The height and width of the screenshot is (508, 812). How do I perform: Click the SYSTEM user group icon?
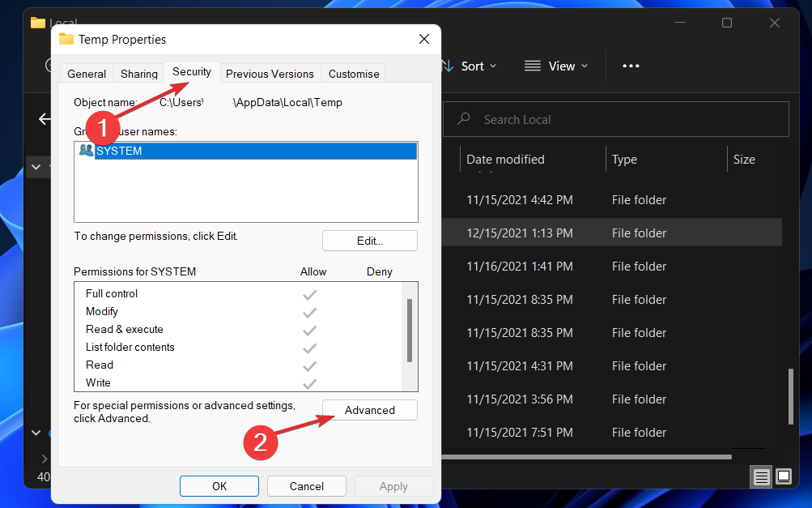pyautogui.click(x=86, y=151)
